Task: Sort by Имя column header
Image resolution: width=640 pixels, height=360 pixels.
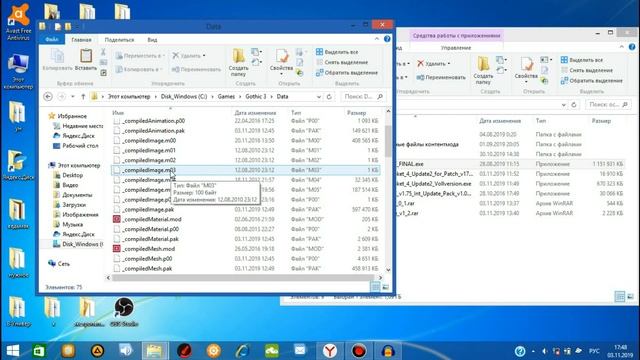Action: (x=118, y=113)
